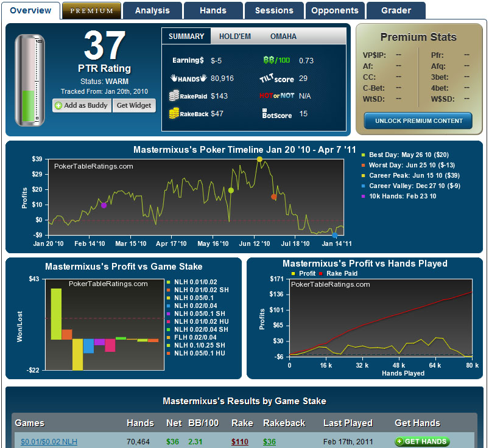The height and width of the screenshot is (448, 489).
Task: Click the Get Widget button
Action: pyautogui.click(x=134, y=105)
